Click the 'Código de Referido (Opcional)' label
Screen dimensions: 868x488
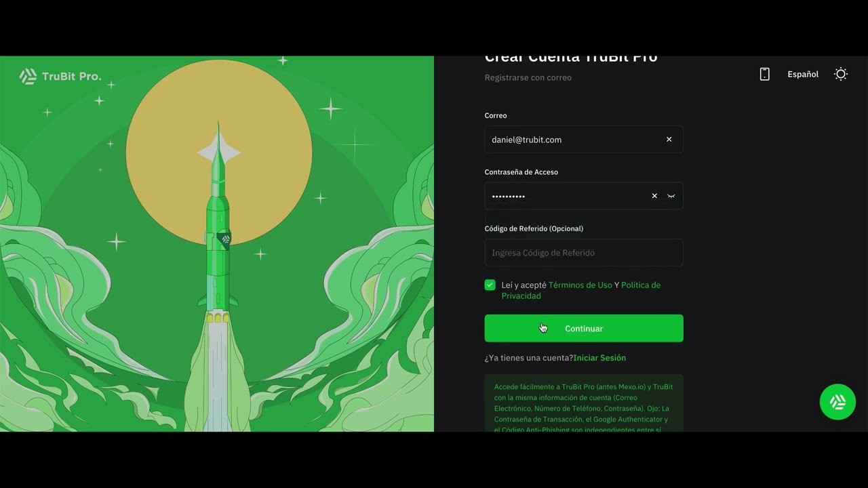pyautogui.click(x=534, y=228)
